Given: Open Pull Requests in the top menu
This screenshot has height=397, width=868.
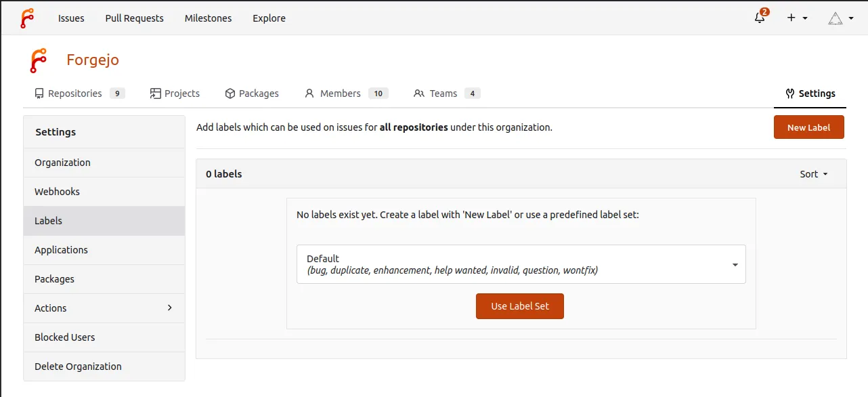Looking at the screenshot, I should pyautogui.click(x=134, y=18).
